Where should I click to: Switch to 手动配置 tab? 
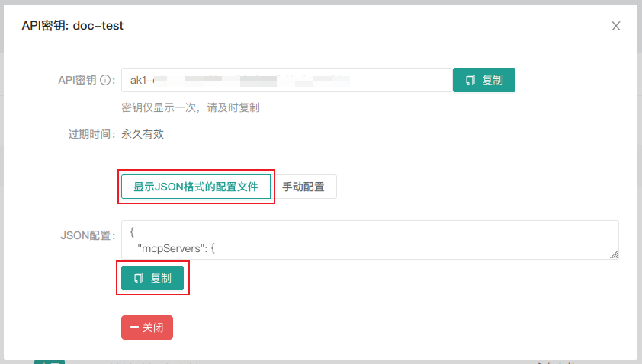(303, 187)
